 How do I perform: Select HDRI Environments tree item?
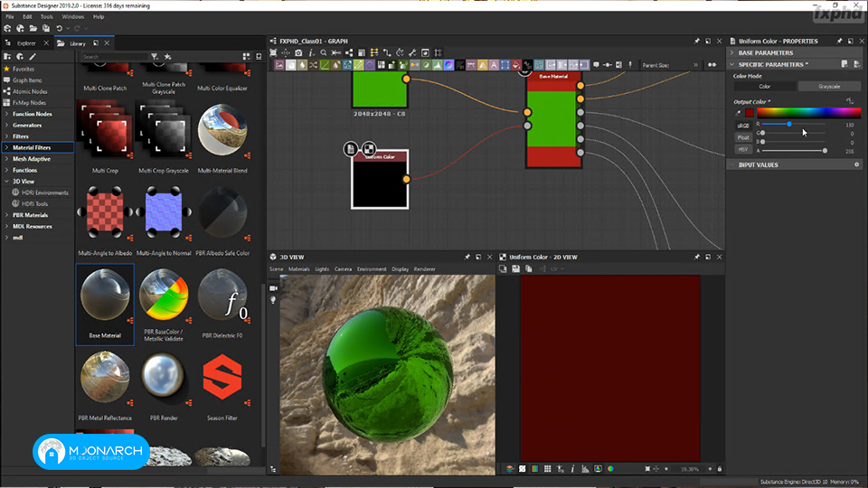[x=45, y=192]
